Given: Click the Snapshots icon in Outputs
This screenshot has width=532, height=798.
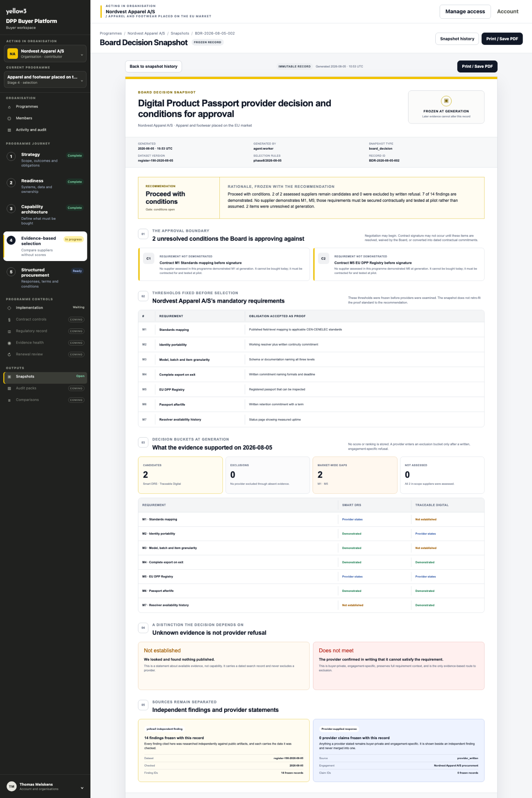Looking at the screenshot, I should click(9, 377).
